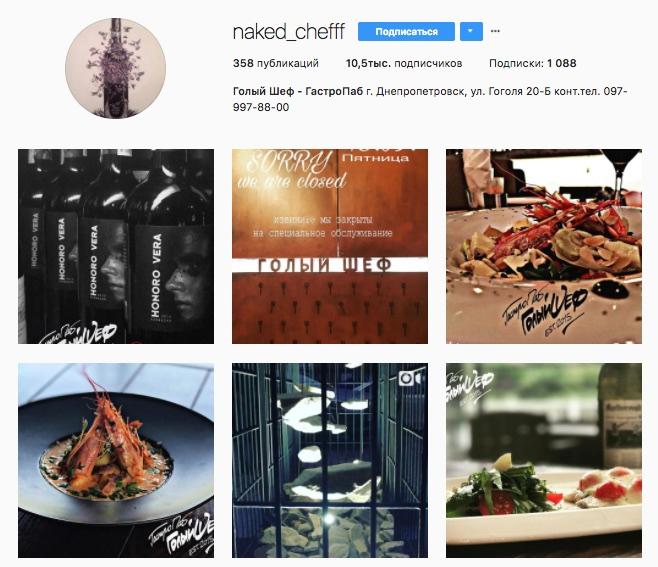Expand the suggested accounts dropdown arrow
This screenshot has height=567, width=658.
pyautogui.click(x=471, y=31)
